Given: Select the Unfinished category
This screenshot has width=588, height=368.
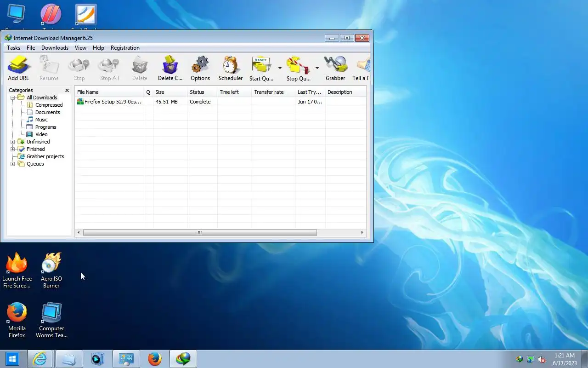Looking at the screenshot, I should 38,142.
